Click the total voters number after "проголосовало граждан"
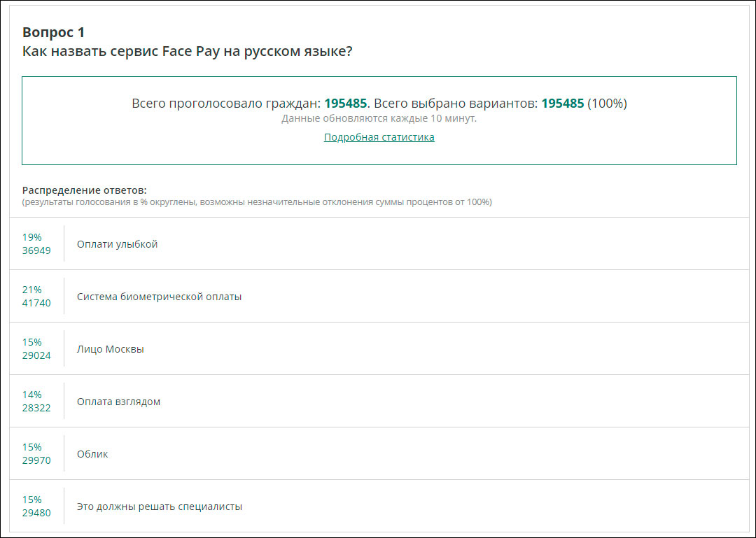Image resolution: width=756 pixels, height=538 pixels. tap(345, 104)
